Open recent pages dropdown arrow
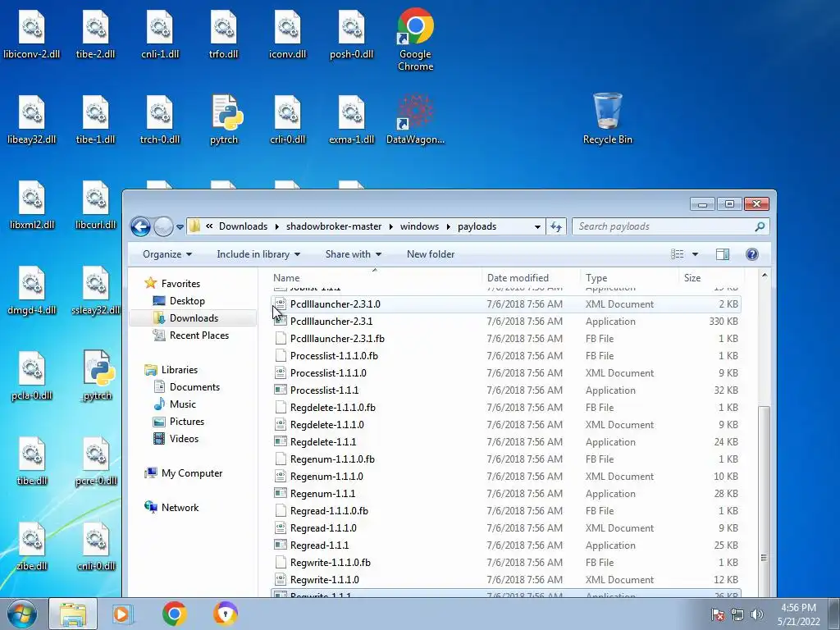The height and width of the screenshot is (630, 840). [180, 226]
